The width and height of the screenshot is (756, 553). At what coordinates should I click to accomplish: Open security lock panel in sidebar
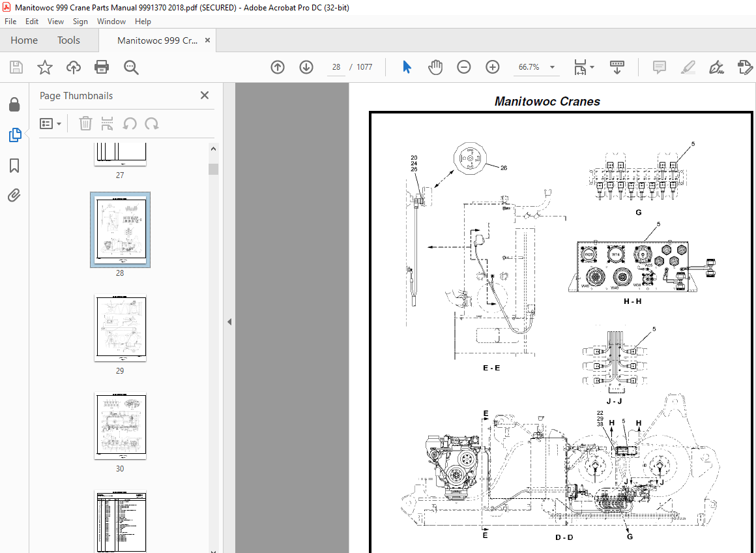pyautogui.click(x=14, y=104)
